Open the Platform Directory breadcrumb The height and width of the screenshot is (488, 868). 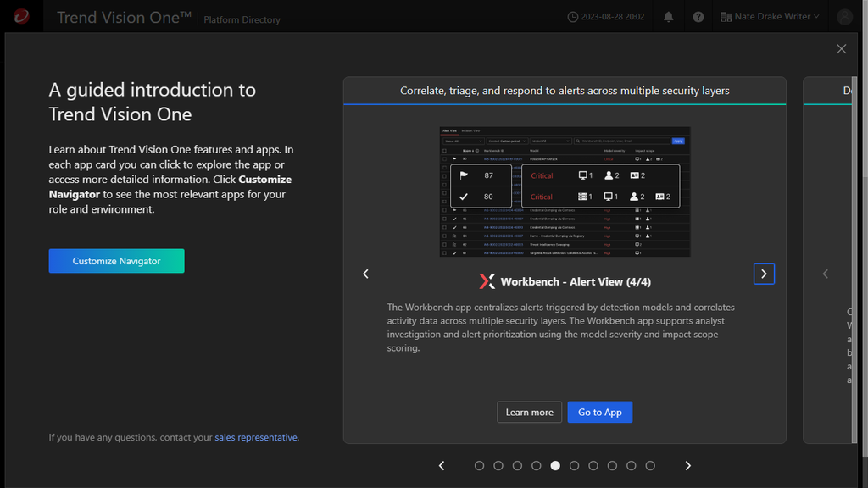click(x=242, y=19)
